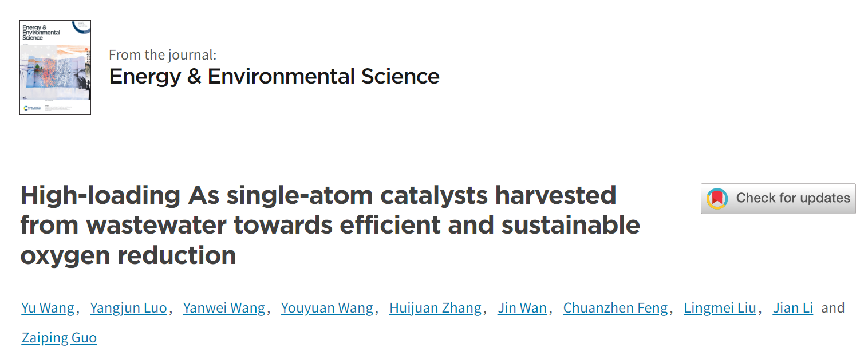Select the Yangjun Luo author link
This screenshot has height=355, width=868.
pyautogui.click(x=129, y=308)
